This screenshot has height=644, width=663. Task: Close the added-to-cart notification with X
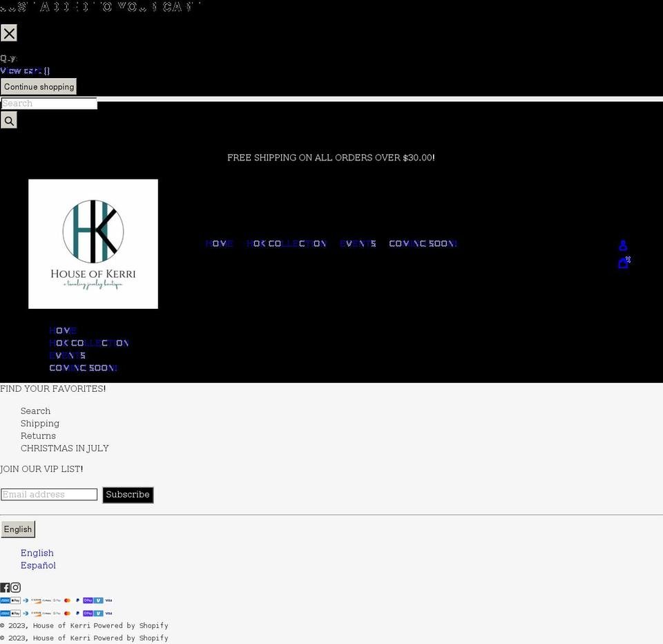(9, 33)
